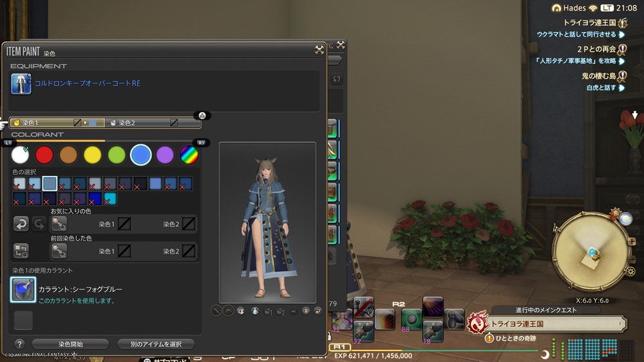Choose the white colorant category
The height and width of the screenshot is (362, 644).
[20, 155]
